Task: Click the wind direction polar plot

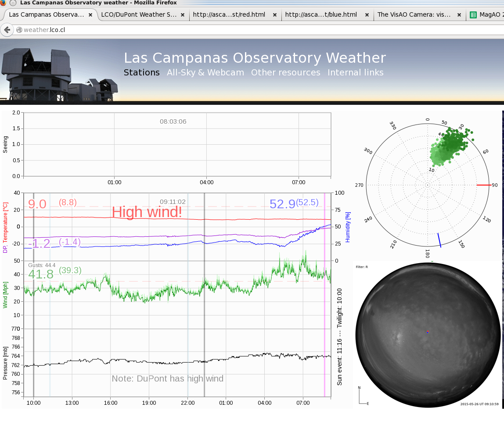Action: pyautogui.click(x=428, y=185)
